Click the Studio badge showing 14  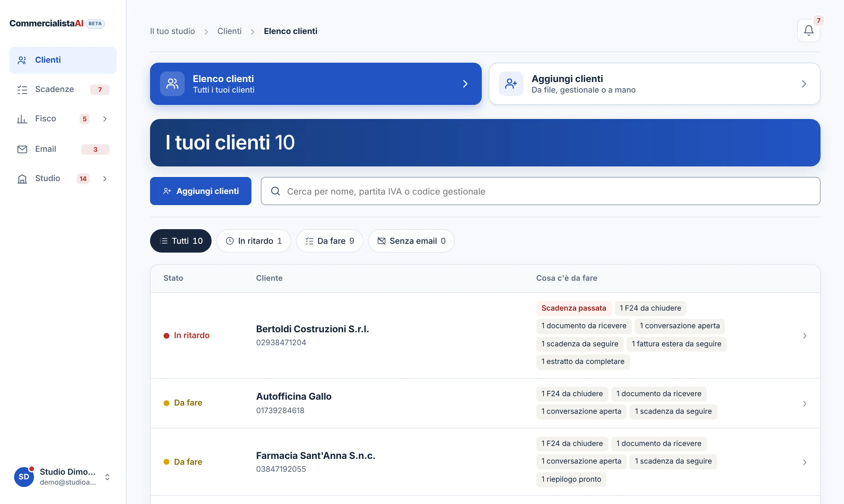click(x=83, y=179)
